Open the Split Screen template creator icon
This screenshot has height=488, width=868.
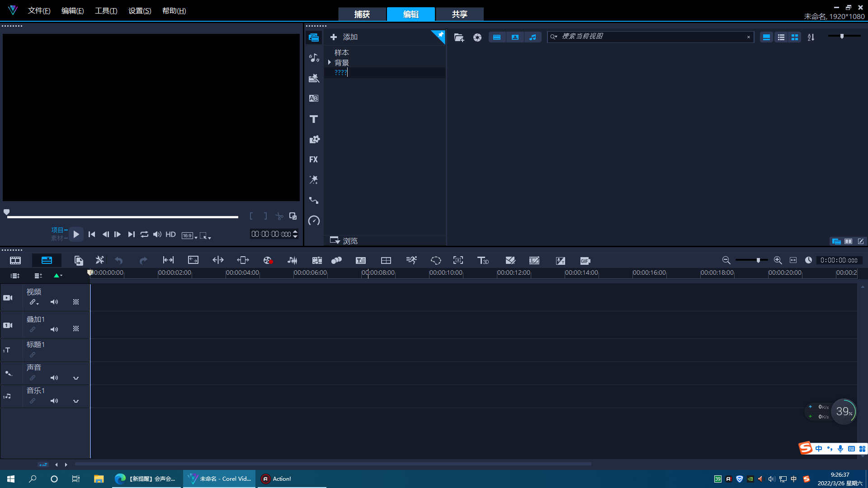tap(386, 261)
